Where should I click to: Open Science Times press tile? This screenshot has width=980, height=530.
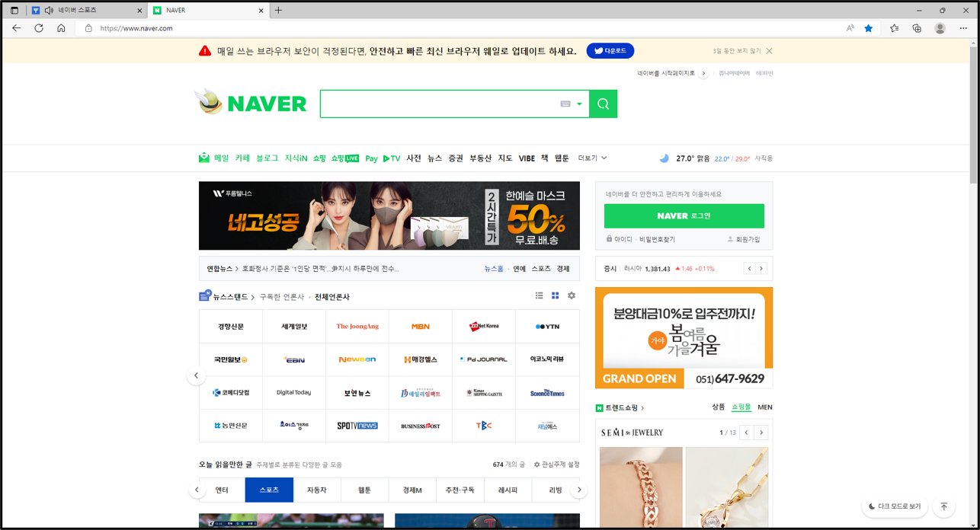click(x=547, y=393)
